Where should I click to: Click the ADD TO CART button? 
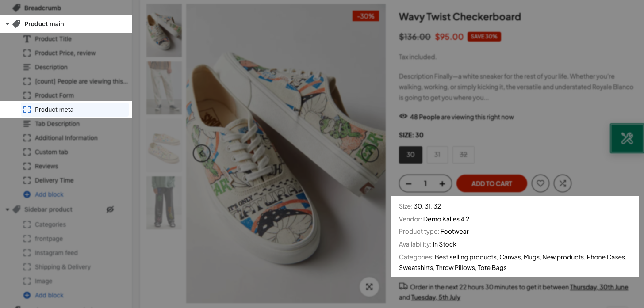click(x=491, y=183)
